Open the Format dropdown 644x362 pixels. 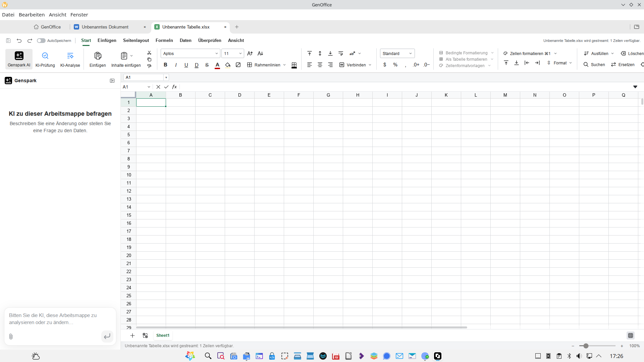tap(559, 63)
